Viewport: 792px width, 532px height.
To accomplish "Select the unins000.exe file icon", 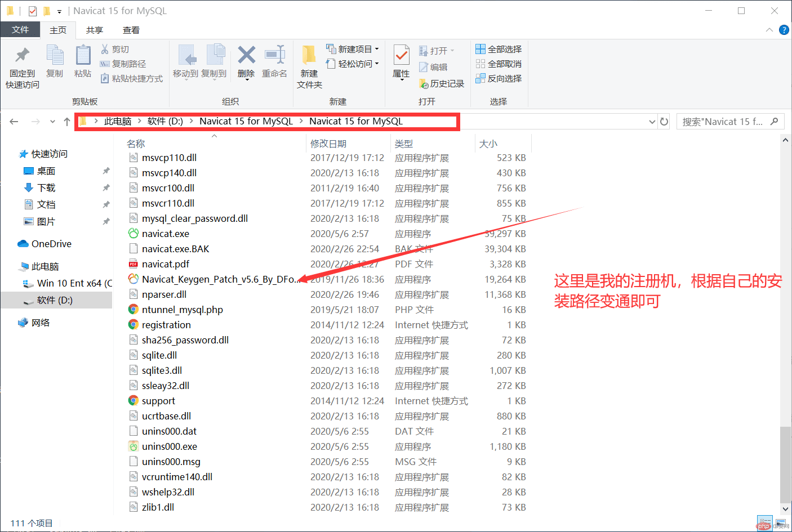I will point(134,446).
